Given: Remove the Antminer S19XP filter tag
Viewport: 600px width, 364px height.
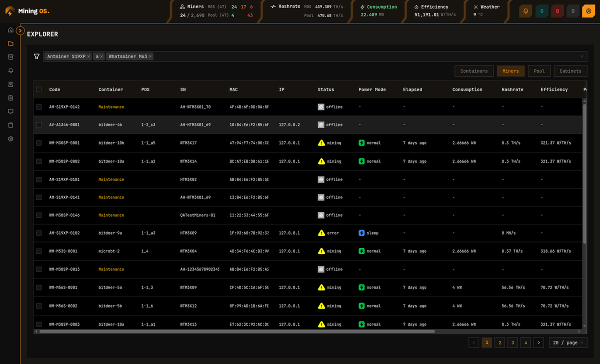Looking at the screenshot, I should pyautogui.click(x=89, y=56).
